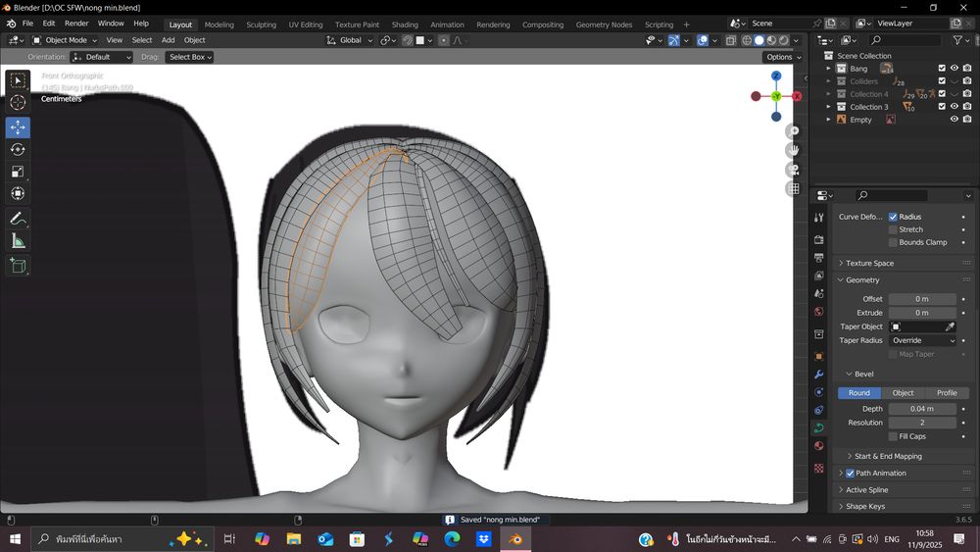The image size is (980, 552).
Task: Activate the Annotate pencil tool
Action: 18,218
